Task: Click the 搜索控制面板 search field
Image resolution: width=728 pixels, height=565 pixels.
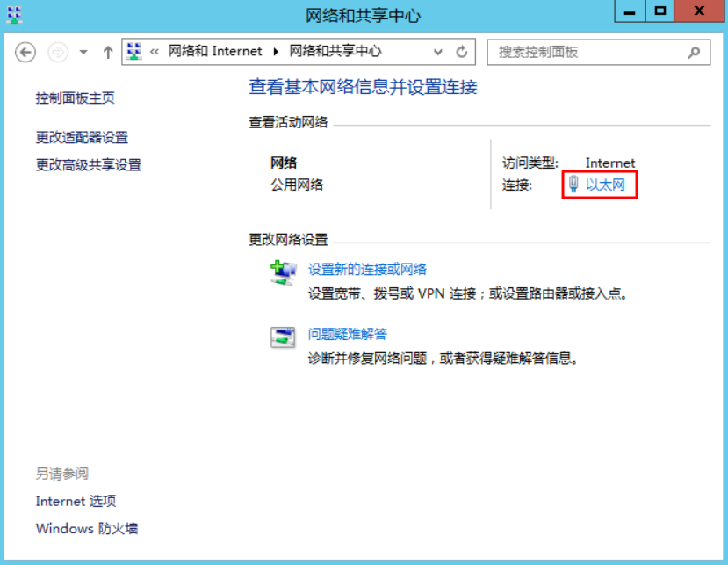Action: pos(598,52)
